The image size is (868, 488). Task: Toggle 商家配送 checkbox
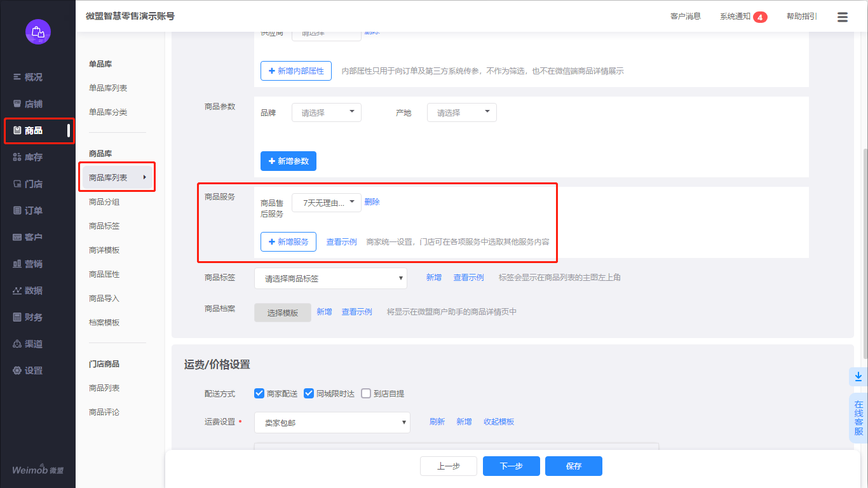coord(259,393)
